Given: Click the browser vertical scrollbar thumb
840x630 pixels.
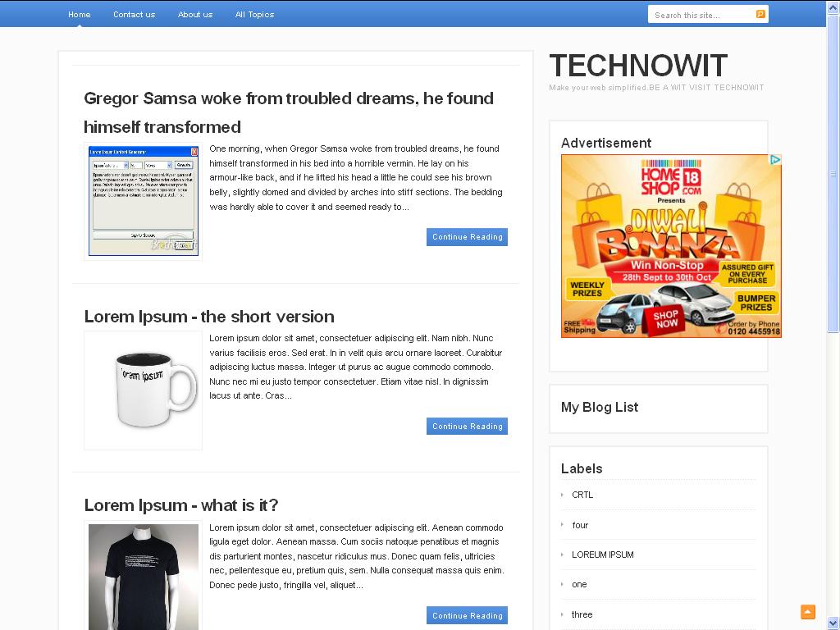Looking at the screenshot, I should click(x=833, y=174).
